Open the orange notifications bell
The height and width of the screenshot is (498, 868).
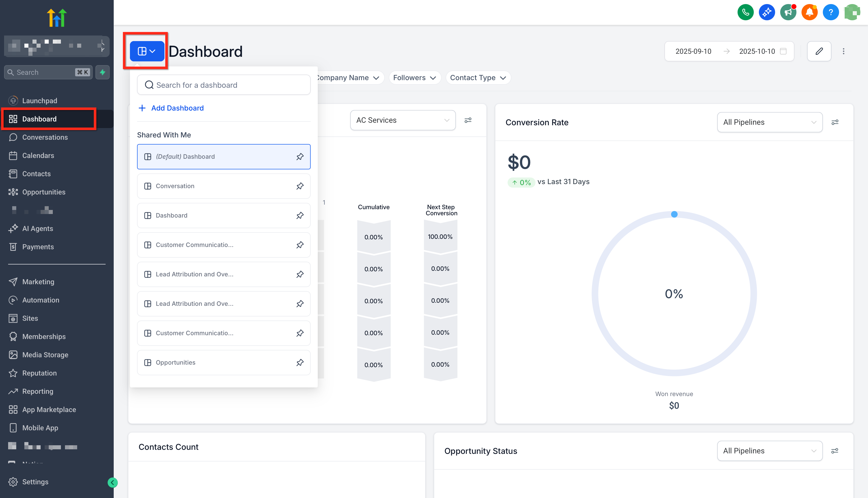coord(809,13)
